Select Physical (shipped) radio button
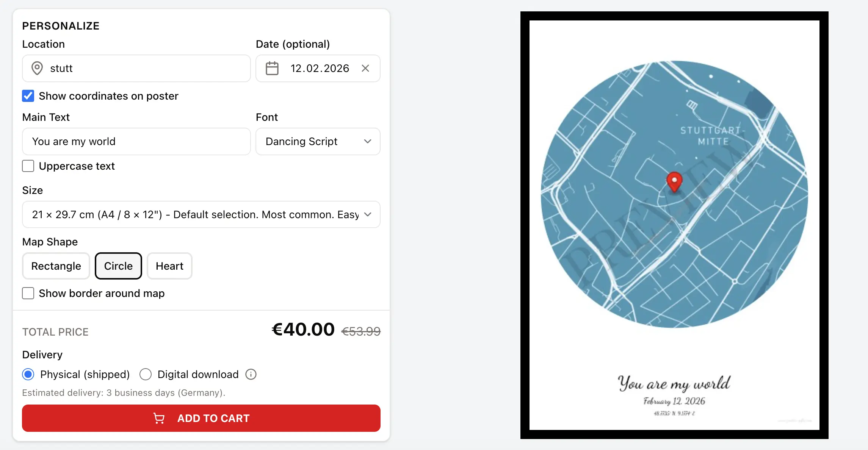The height and width of the screenshot is (450, 868). tap(28, 374)
